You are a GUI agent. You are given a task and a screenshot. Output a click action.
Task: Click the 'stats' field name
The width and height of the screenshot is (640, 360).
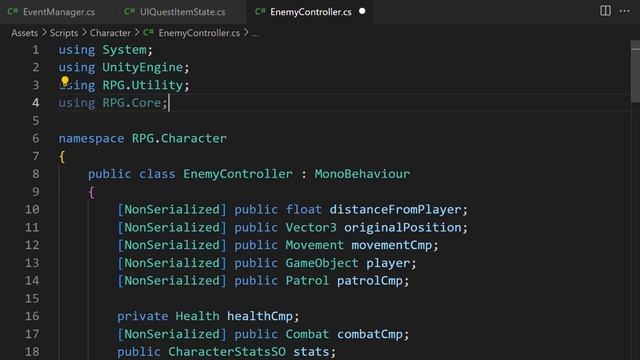(x=311, y=351)
